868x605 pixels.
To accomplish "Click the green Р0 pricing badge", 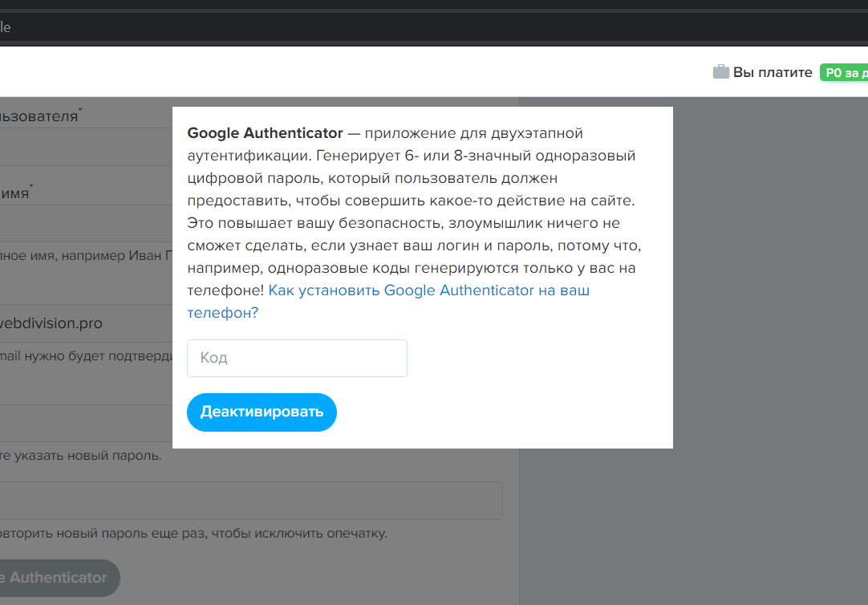I will (x=843, y=73).
